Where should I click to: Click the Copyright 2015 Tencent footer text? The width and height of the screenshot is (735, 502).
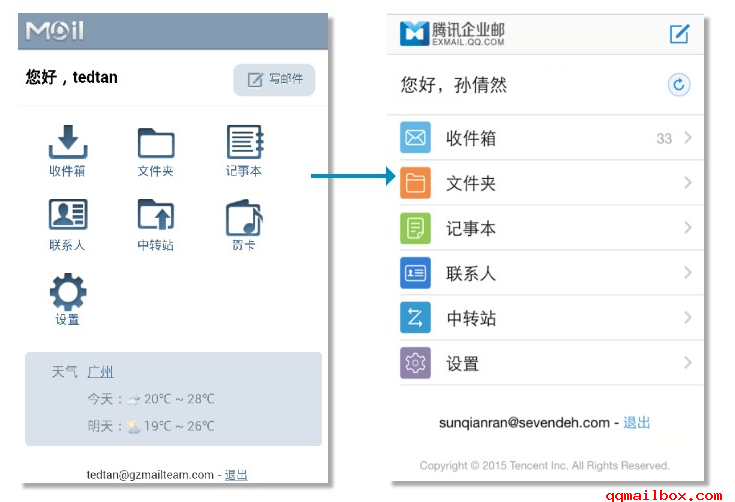[x=544, y=465]
